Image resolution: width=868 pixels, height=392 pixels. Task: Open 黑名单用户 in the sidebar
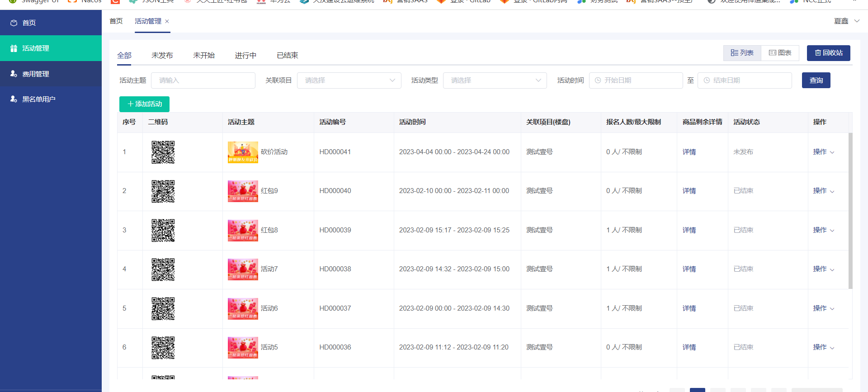click(x=51, y=99)
